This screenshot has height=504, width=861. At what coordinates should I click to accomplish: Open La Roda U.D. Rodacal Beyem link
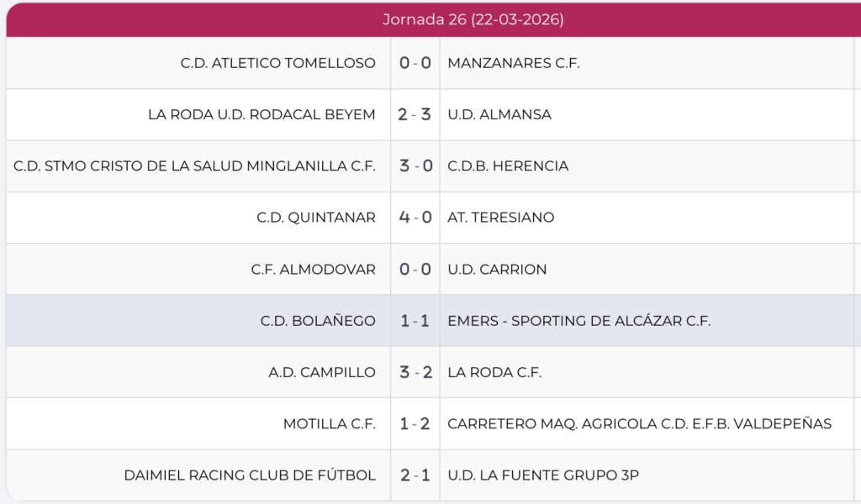261,114
